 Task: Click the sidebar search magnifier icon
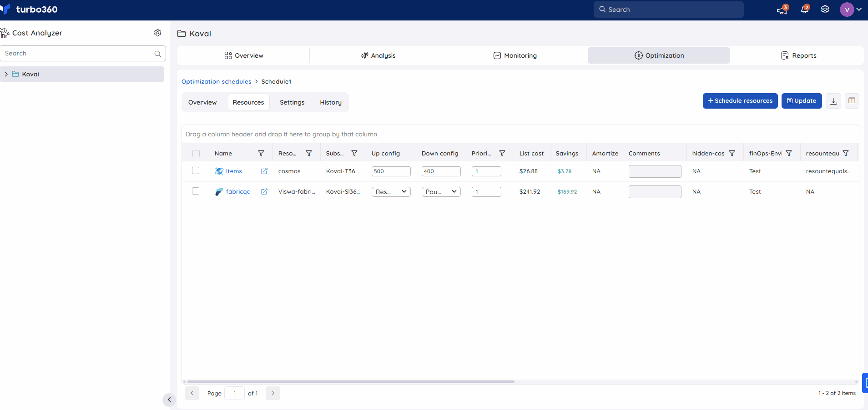[x=157, y=54]
